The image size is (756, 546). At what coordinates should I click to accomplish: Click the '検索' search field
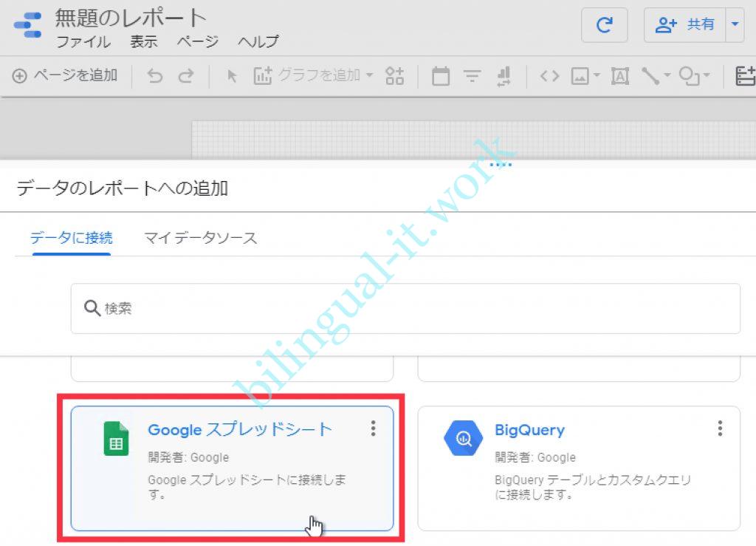(405, 308)
